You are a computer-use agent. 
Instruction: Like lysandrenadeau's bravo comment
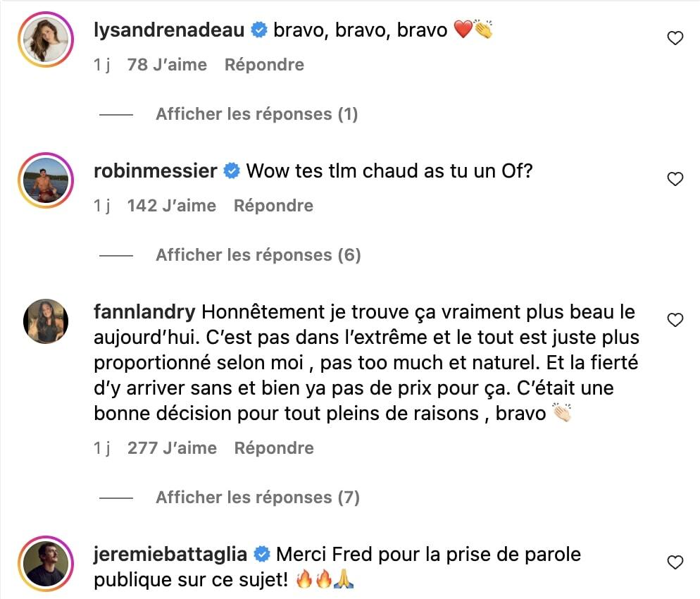(x=675, y=39)
